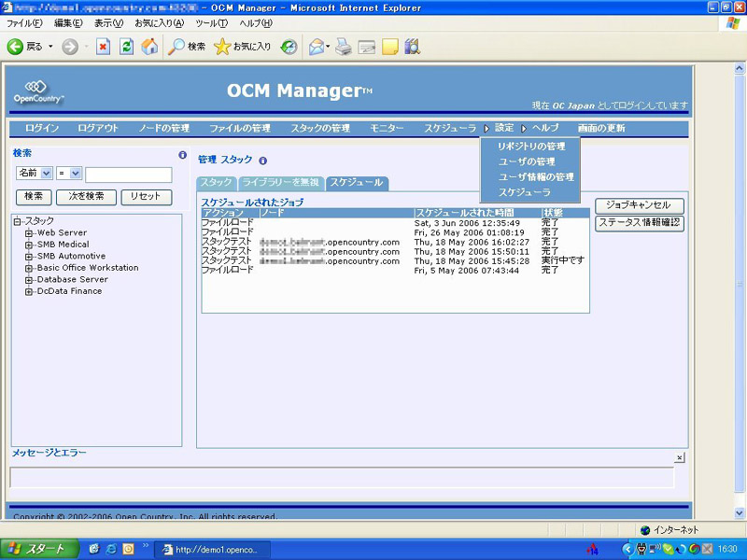Screen dimensions: 747x560
Task: Open dropdown arrow next to 戻る button
Action: click(x=50, y=47)
